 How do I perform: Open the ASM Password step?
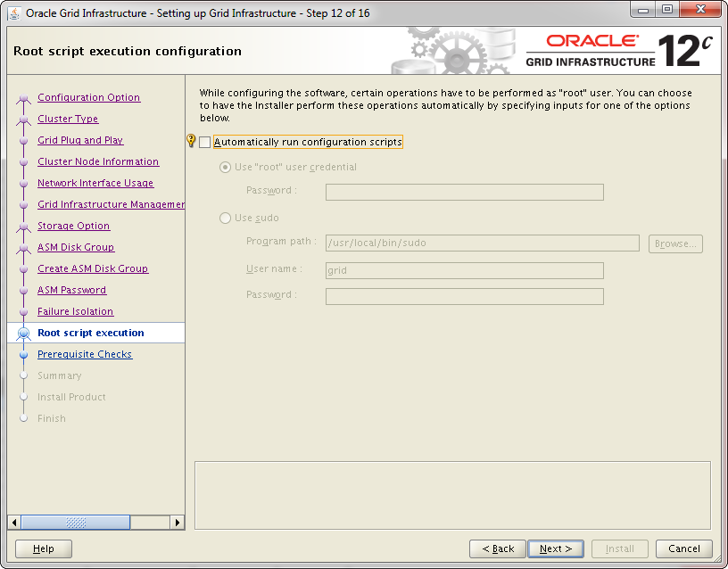coord(71,290)
